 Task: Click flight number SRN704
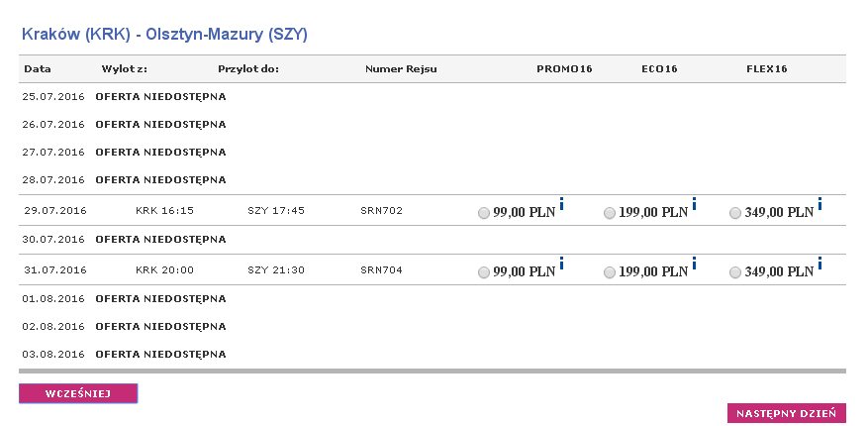tap(381, 269)
